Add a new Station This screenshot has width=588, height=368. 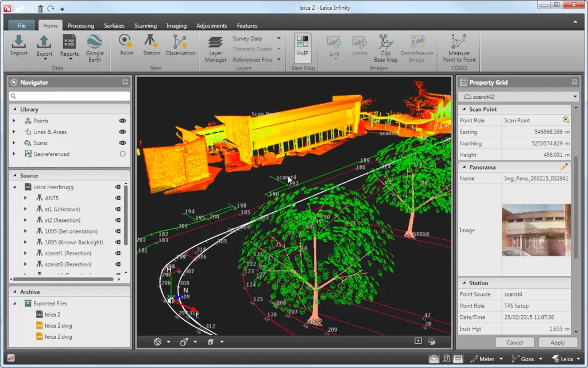coord(152,45)
